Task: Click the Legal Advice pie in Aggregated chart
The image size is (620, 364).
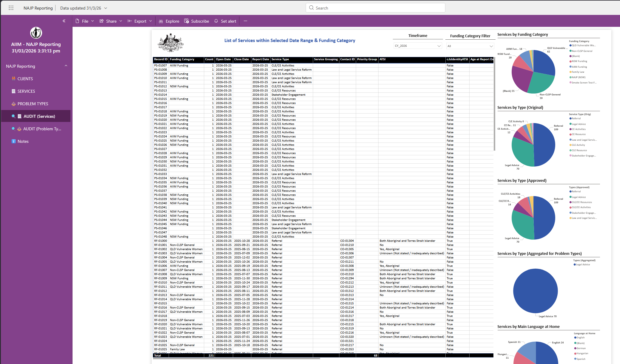Action: coord(535,291)
